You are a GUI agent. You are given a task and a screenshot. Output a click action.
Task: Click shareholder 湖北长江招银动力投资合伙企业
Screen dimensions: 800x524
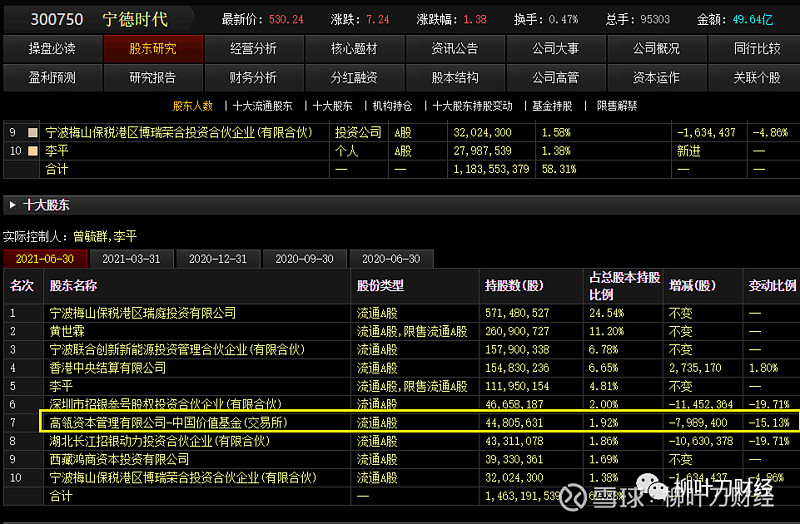click(x=159, y=441)
